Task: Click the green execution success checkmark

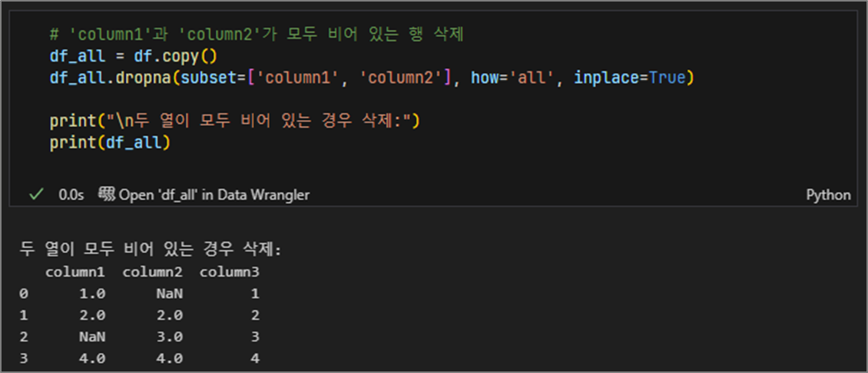Action: 36,195
